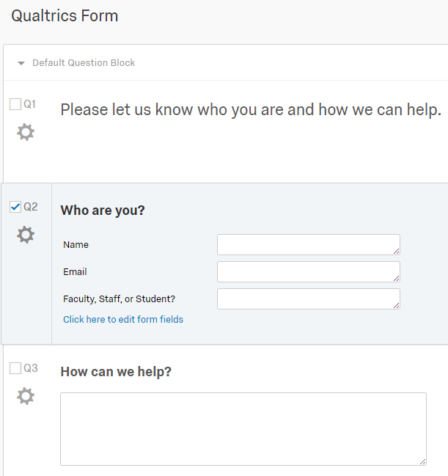Screen dimensions: 448x476
Task: Click the 'Qualtrics Form' survey title
Action: (x=65, y=15)
